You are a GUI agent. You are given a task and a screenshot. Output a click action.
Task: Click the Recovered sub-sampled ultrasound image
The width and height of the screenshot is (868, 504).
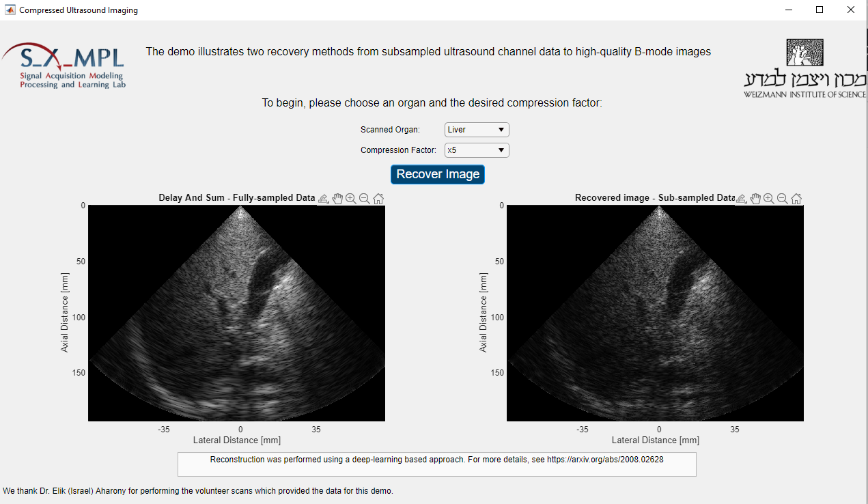click(x=655, y=313)
